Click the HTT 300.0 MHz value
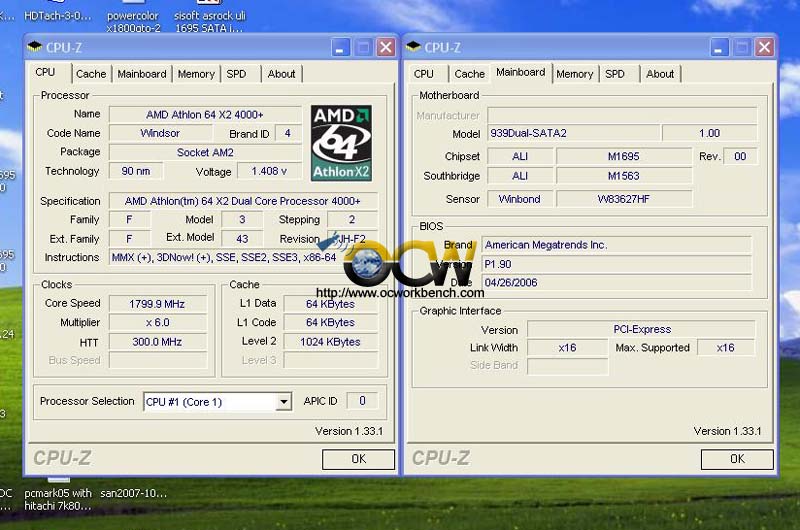Image resolution: width=800 pixels, height=530 pixels. click(x=157, y=342)
